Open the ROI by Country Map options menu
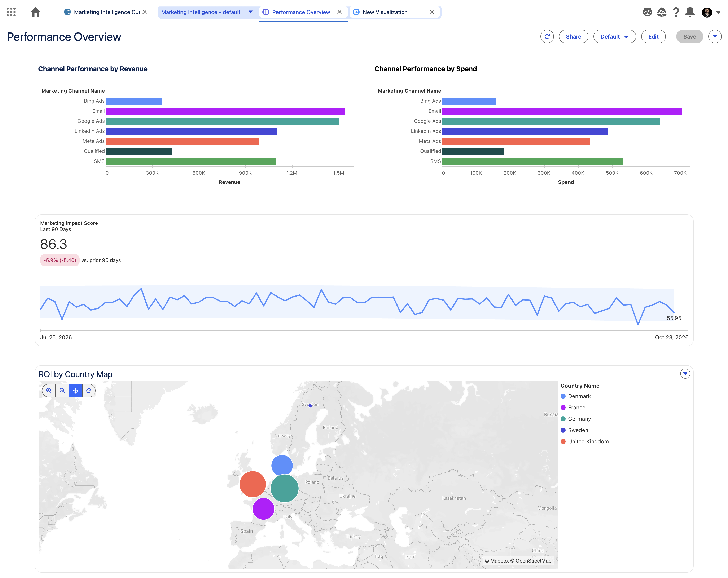728x578 pixels. (685, 374)
